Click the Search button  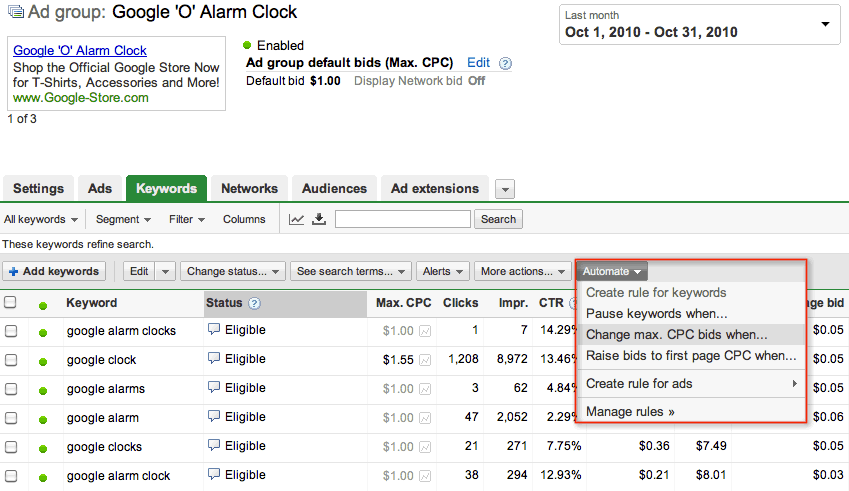498,219
